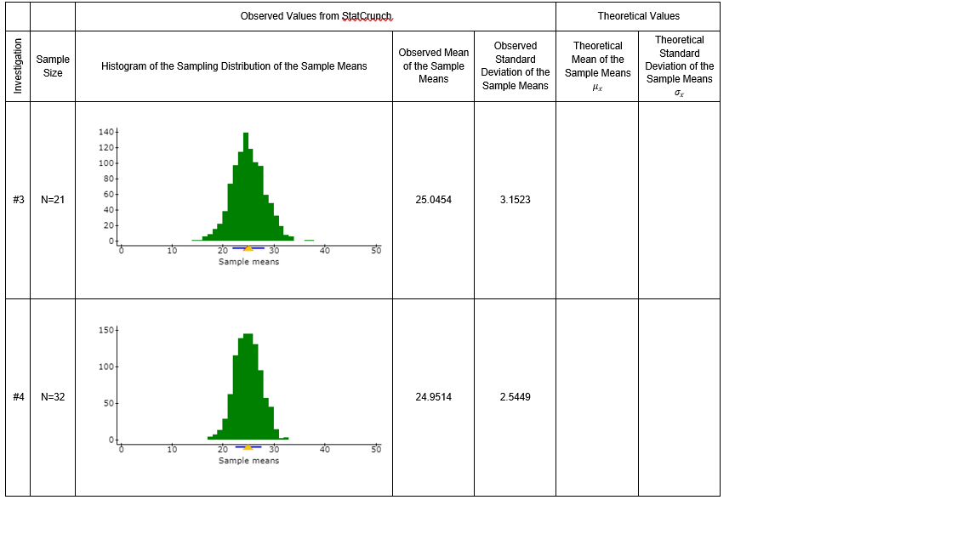The width and height of the screenshot is (980, 551).
Task: Click the 140 tick label on the first histogram axis
Action: tap(107, 133)
